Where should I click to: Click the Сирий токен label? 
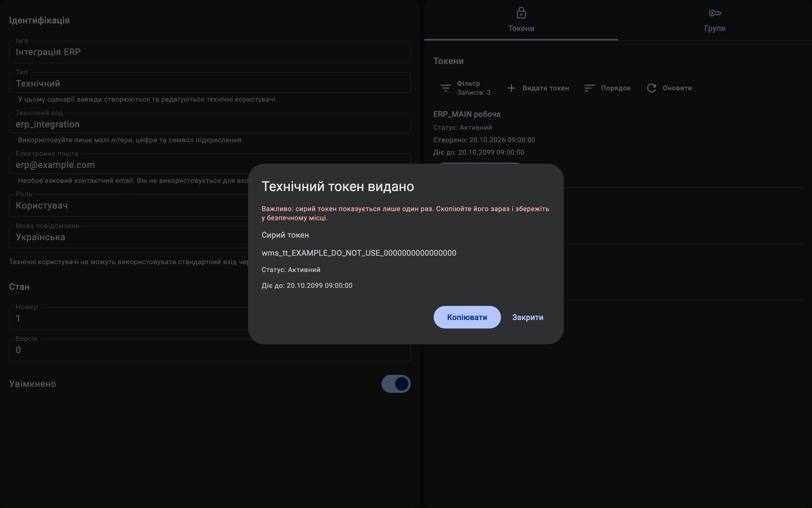point(285,235)
